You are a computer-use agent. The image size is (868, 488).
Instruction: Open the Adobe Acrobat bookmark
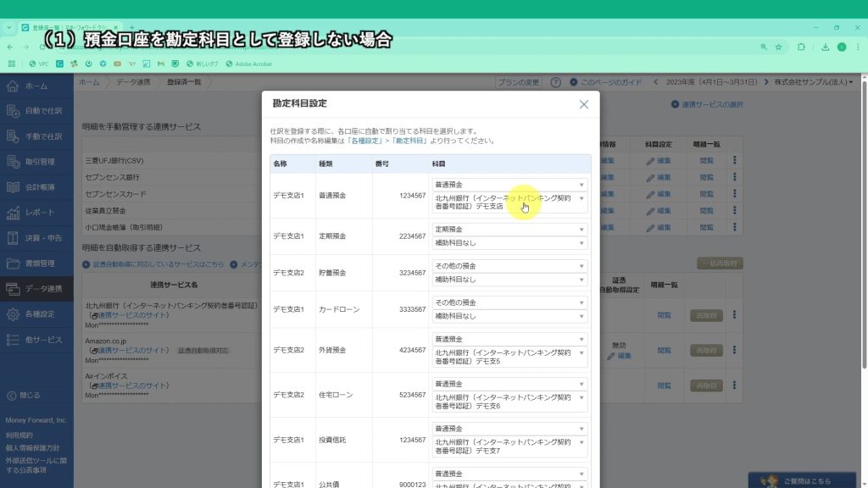248,64
